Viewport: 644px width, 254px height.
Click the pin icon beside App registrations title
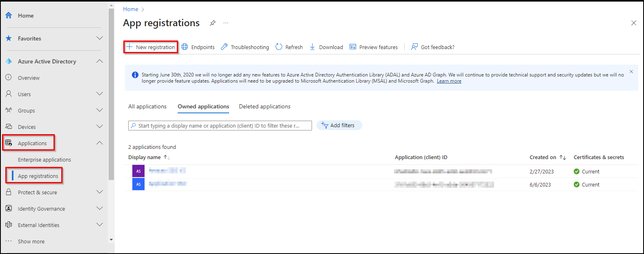(x=212, y=23)
